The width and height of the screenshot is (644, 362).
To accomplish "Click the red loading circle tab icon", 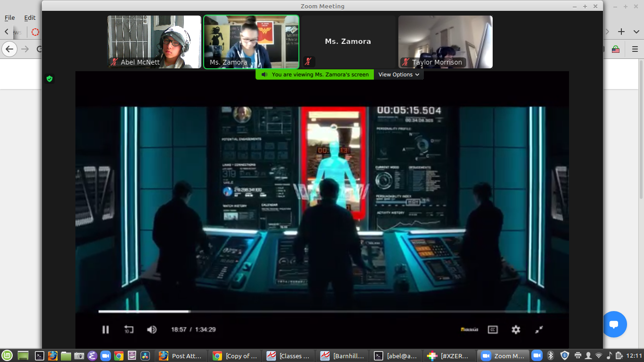I will [35, 32].
